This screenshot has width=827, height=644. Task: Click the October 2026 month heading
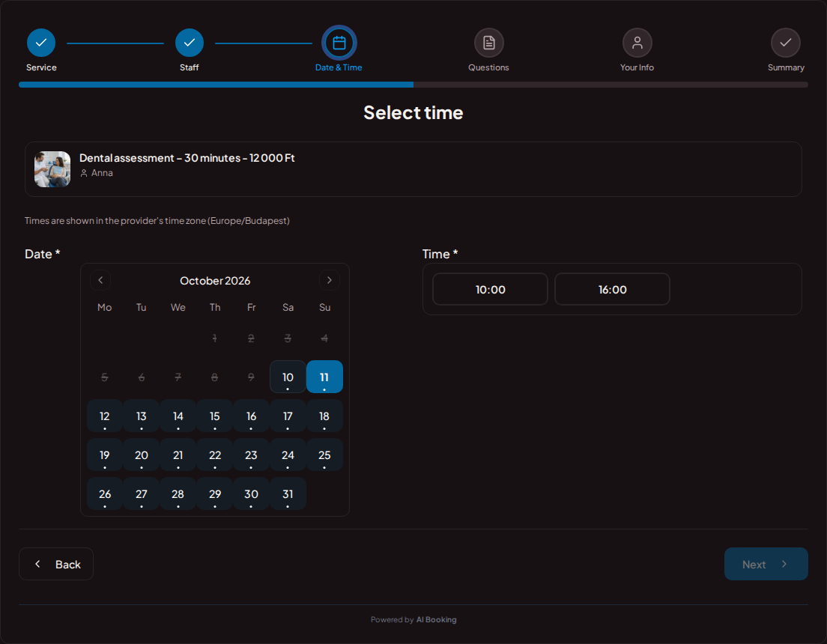215,281
